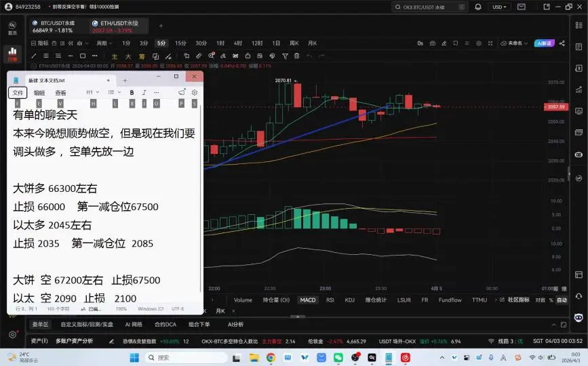This screenshot has height=366, width=588.
Task: Open 社区指标 community indicators
Action: (515, 300)
